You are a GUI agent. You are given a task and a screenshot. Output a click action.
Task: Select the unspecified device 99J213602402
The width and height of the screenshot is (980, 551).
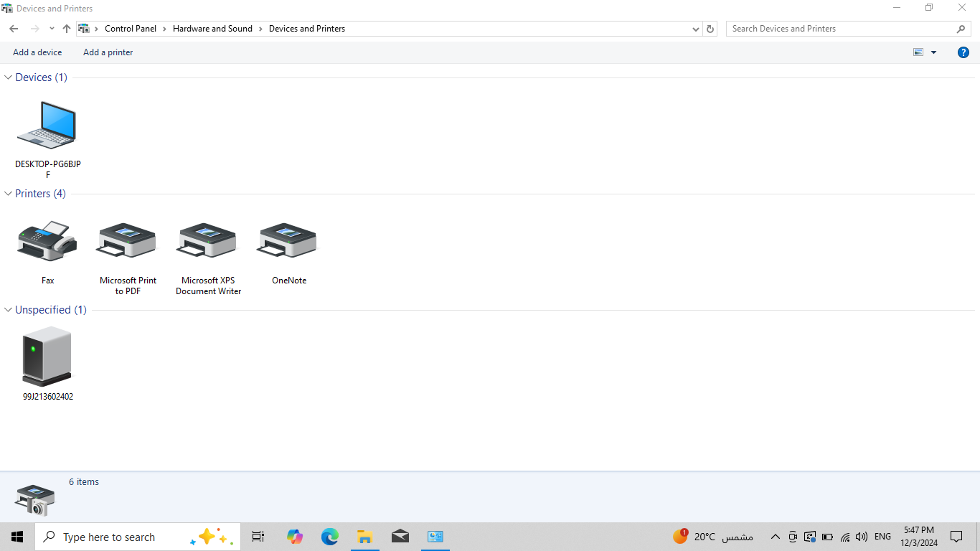47,357
